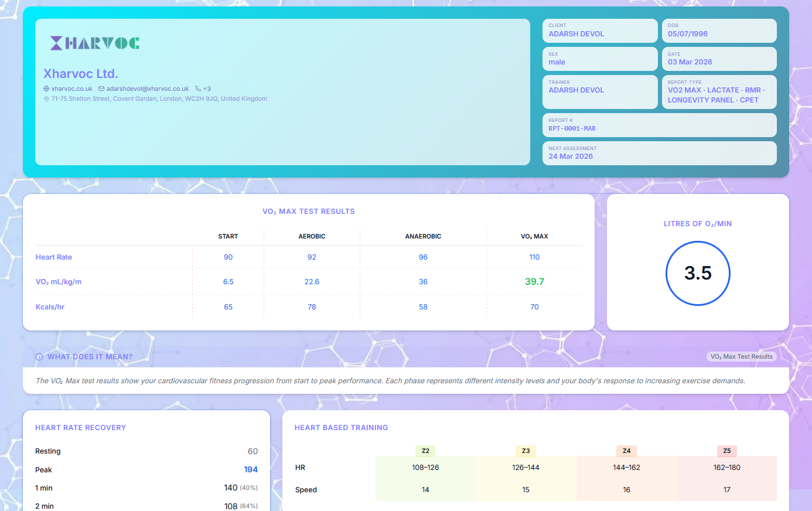Click the green 39.7 VO2 Max value
The width and height of the screenshot is (812, 511).
pyautogui.click(x=534, y=281)
